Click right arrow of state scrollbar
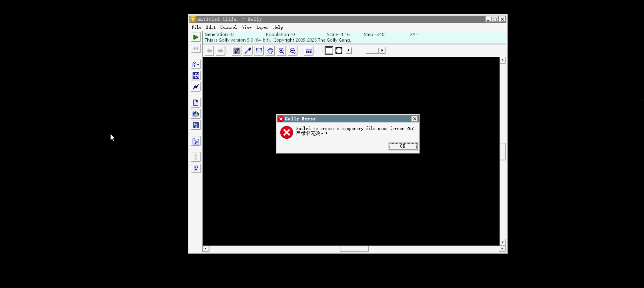 point(382,50)
